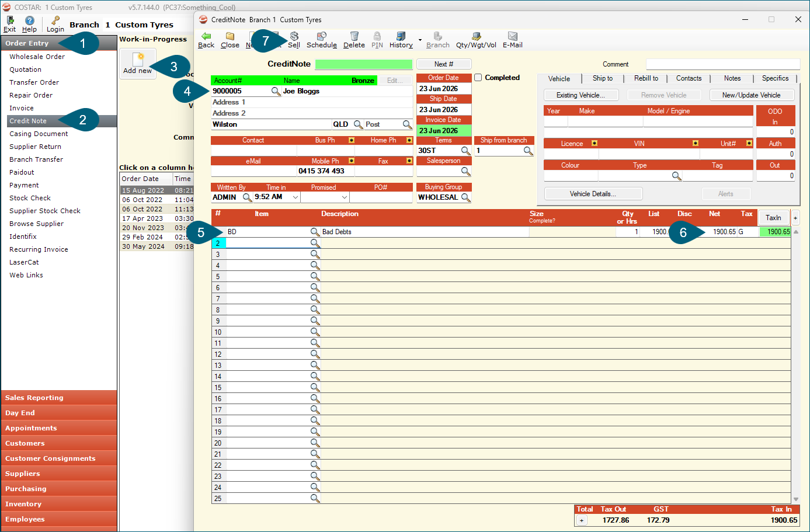This screenshot has width=810, height=532.
Task: Click the item search magnifier on row 2
Action: (315, 243)
